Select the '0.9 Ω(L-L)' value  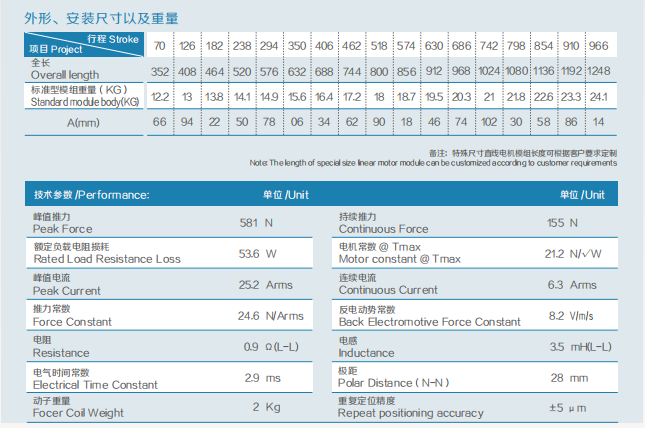click(x=271, y=347)
